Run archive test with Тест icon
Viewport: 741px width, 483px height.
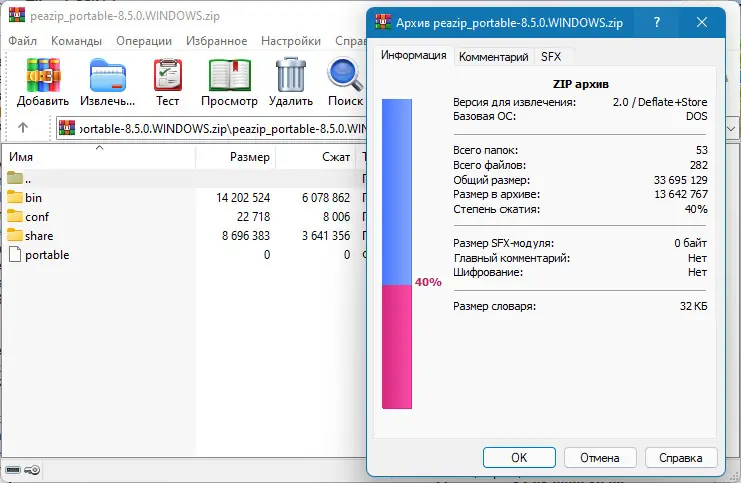click(x=168, y=75)
